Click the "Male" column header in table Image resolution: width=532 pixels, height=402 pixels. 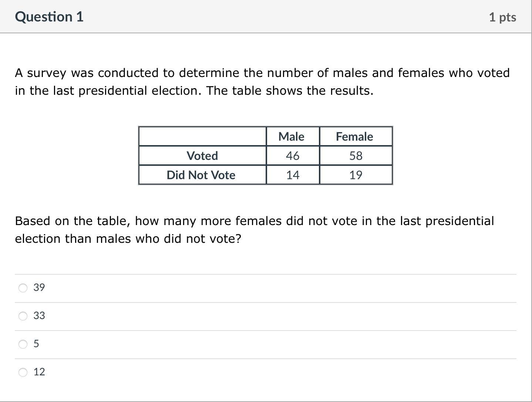(x=292, y=137)
